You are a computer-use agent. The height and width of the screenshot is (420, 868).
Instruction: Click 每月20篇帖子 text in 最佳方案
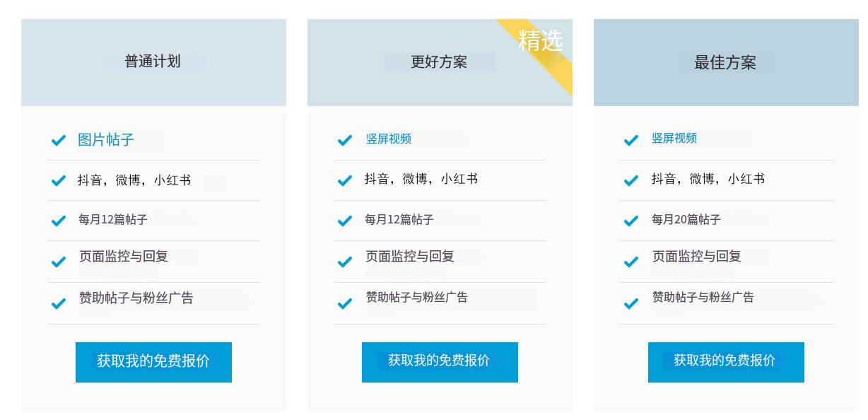(686, 220)
